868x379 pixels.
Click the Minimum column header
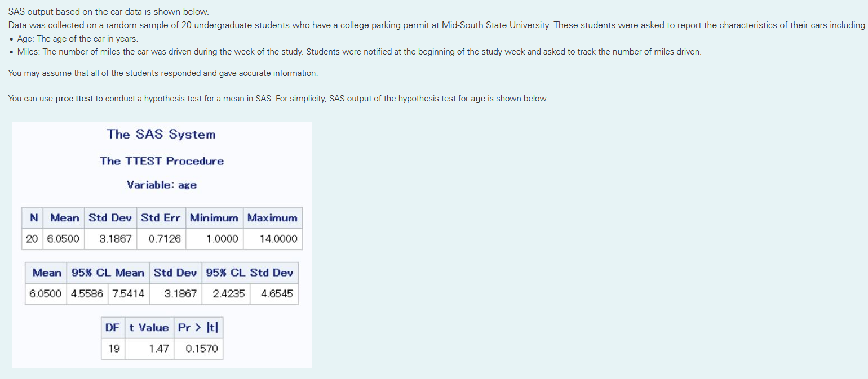tap(214, 217)
